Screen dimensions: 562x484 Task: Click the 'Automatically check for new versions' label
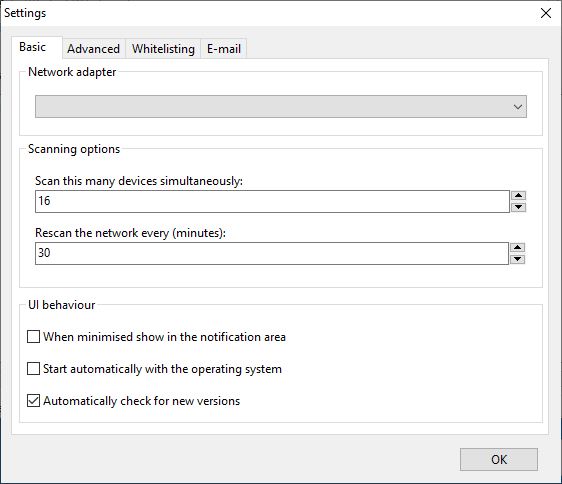(x=142, y=401)
